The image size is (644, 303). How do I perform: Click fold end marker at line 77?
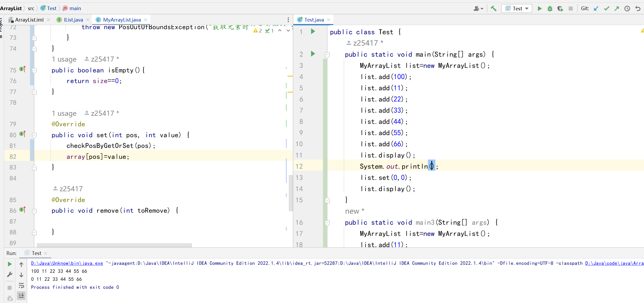(x=34, y=92)
